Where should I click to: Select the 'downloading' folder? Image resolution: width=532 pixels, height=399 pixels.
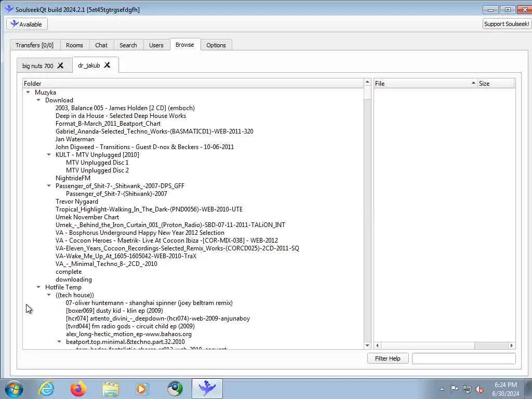(74, 280)
